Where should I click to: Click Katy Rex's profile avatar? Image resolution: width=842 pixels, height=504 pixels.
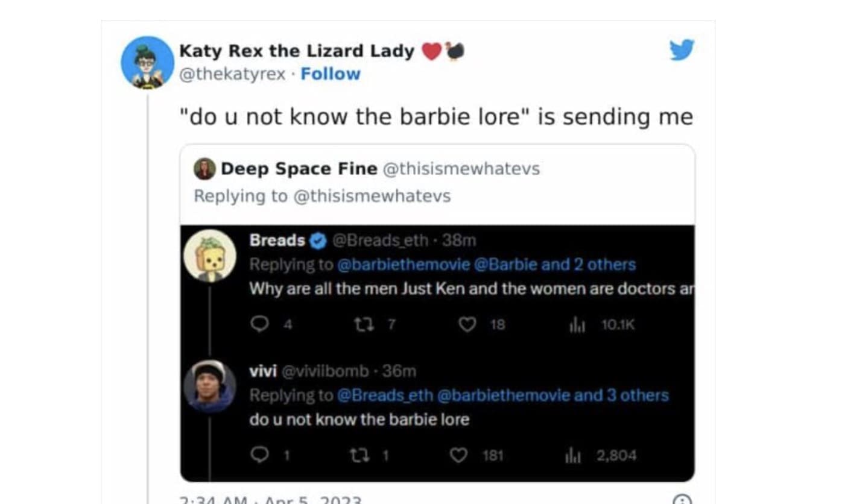[x=147, y=63]
